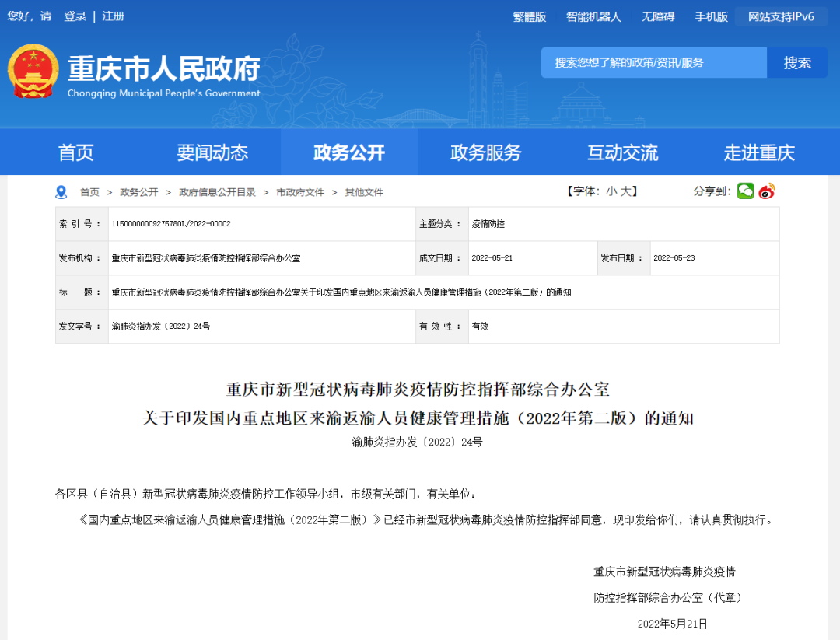Enable 无障碍 accessibility mode
The height and width of the screenshot is (640, 840).
(x=658, y=17)
